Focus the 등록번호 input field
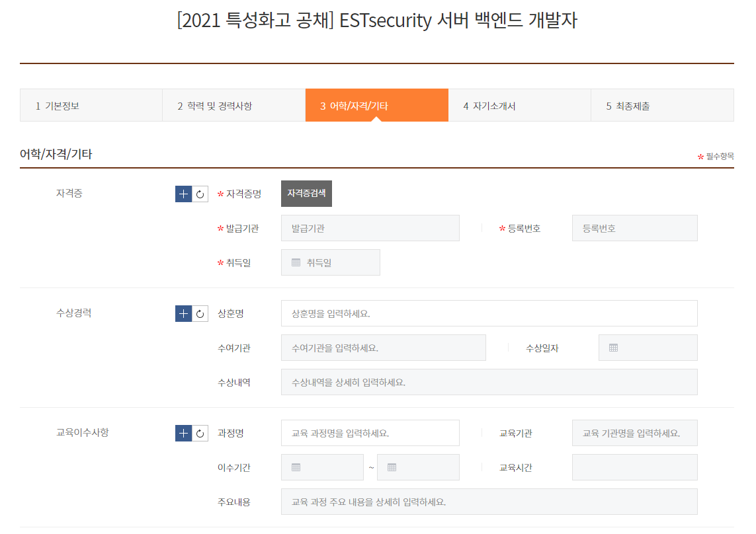This screenshot has height=534, width=756. click(x=634, y=229)
